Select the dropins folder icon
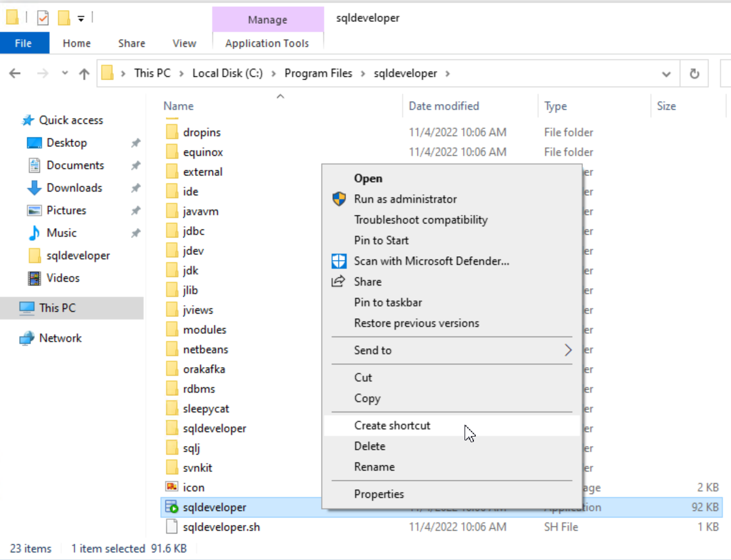731x560 pixels. tap(172, 132)
